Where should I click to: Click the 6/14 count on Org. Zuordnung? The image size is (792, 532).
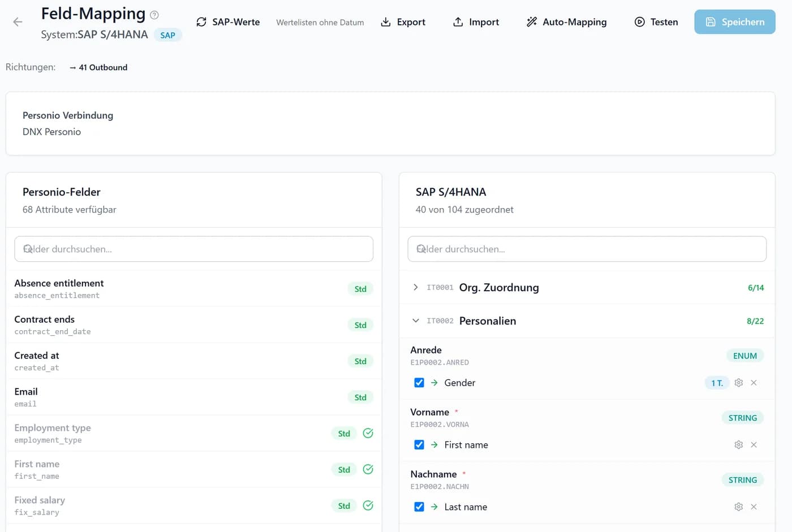[x=756, y=288]
